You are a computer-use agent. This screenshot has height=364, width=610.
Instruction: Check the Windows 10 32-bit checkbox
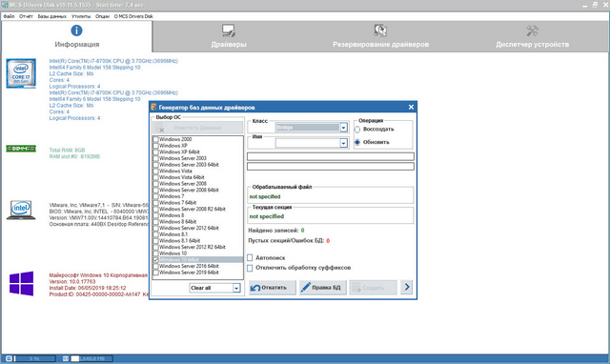tap(155, 253)
